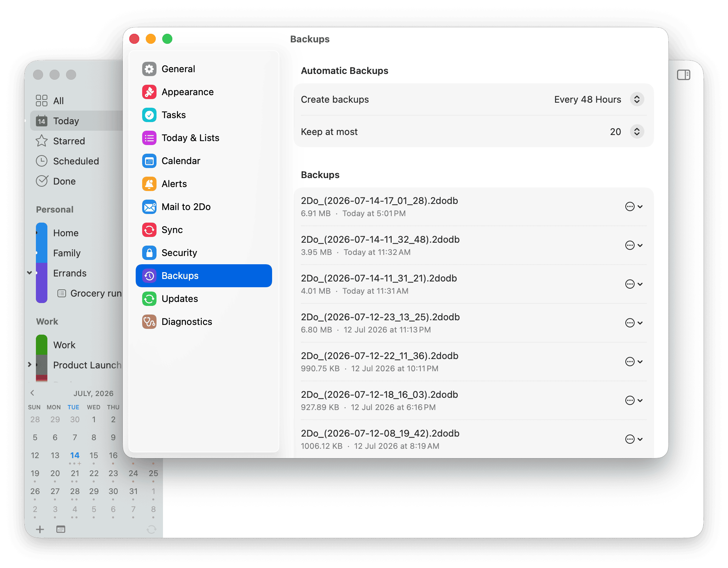This screenshot has height=568, width=728.
Task: Click the Every 48 Hours value
Action: (x=587, y=99)
